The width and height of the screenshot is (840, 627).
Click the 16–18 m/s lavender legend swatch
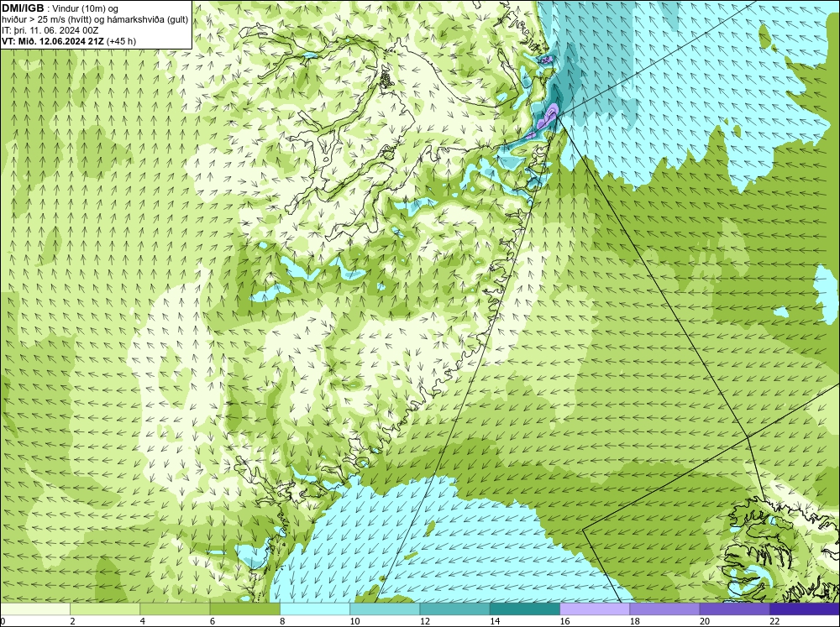pos(595,609)
